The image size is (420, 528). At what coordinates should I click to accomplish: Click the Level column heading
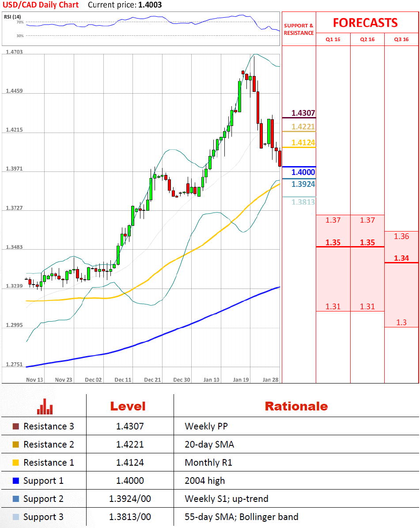[x=128, y=406]
